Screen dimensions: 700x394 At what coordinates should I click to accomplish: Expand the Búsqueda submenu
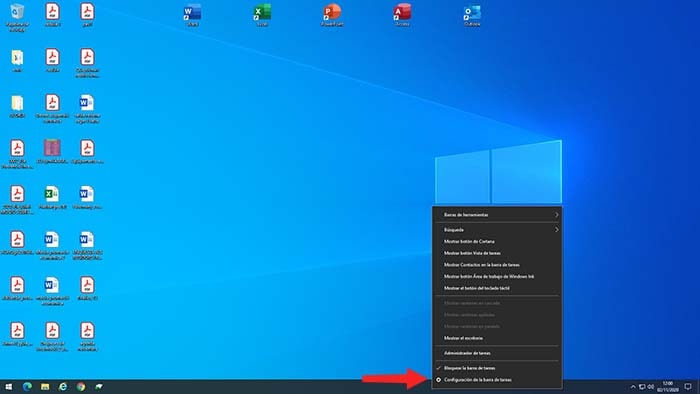point(497,230)
